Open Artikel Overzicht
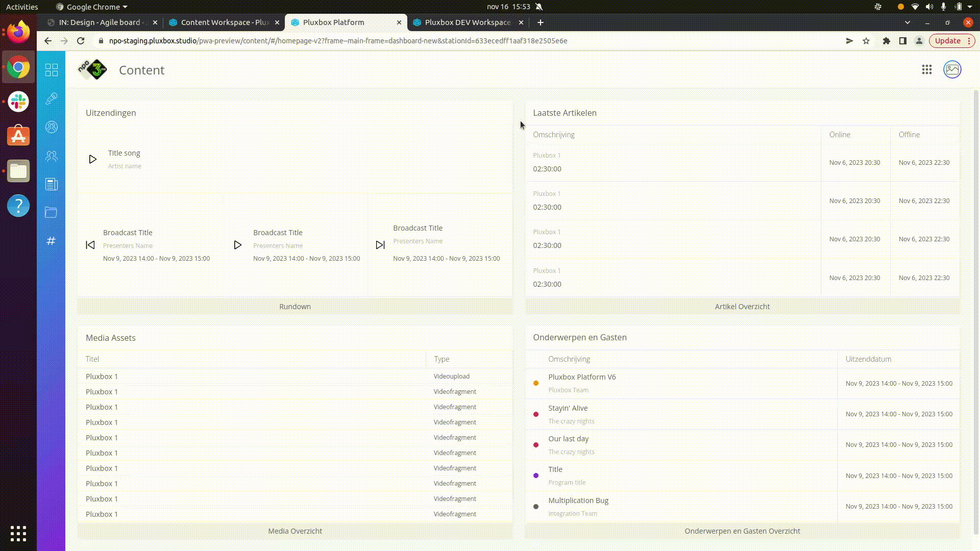 point(742,307)
